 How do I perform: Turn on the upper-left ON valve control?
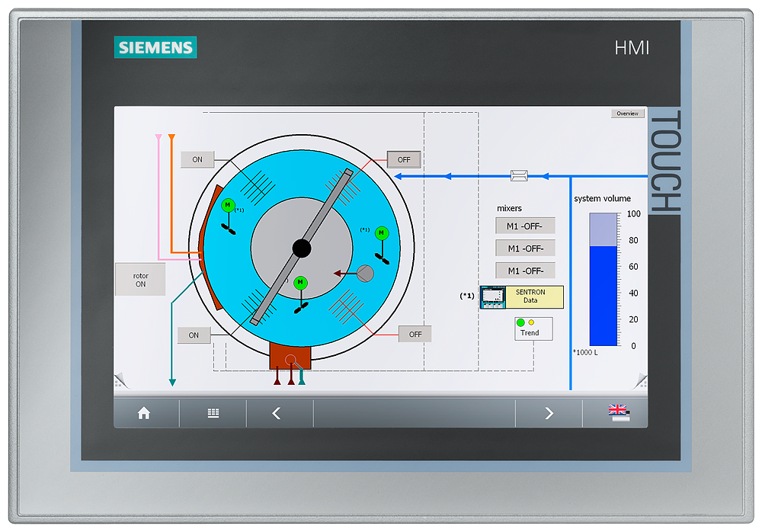pos(197,159)
